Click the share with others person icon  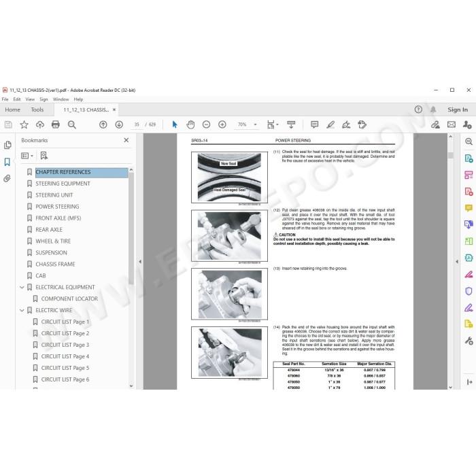pos(467,124)
